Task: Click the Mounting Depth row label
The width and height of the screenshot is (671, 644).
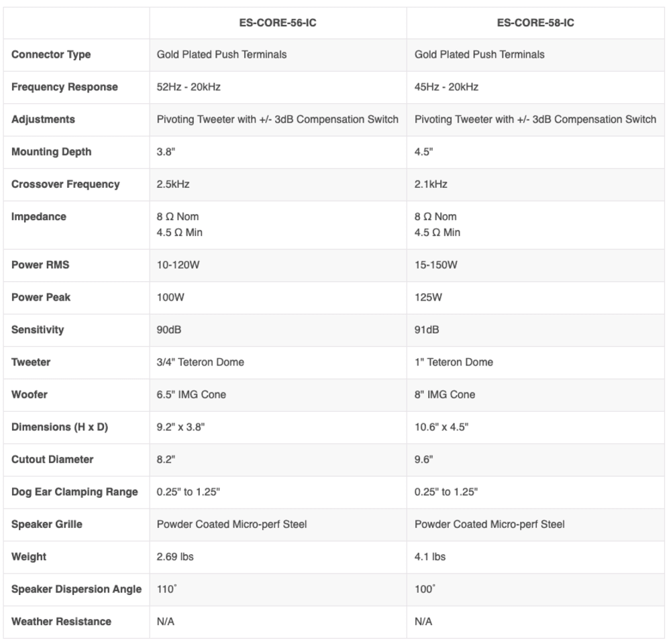Action: pyautogui.click(x=52, y=152)
